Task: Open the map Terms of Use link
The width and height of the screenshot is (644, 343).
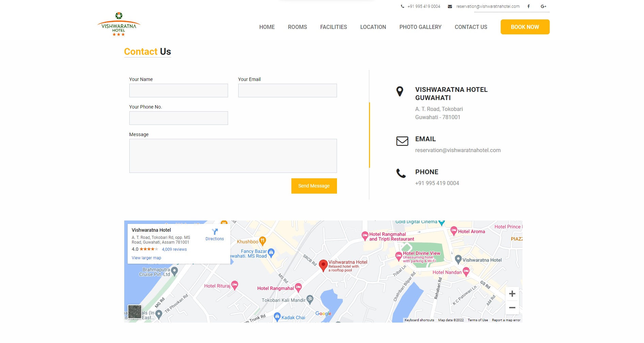Action: click(x=478, y=320)
